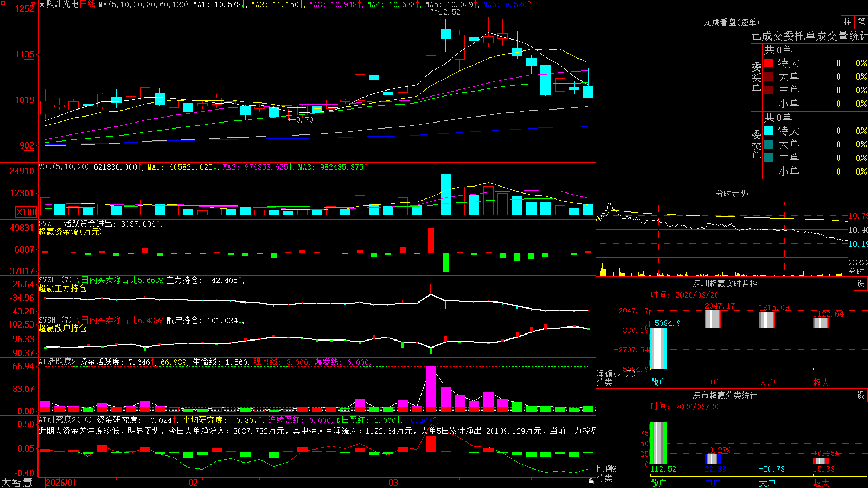Click the teal 中单 sell-order swatch
This screenshot has height=488, width=868.
tap(768, 158)
